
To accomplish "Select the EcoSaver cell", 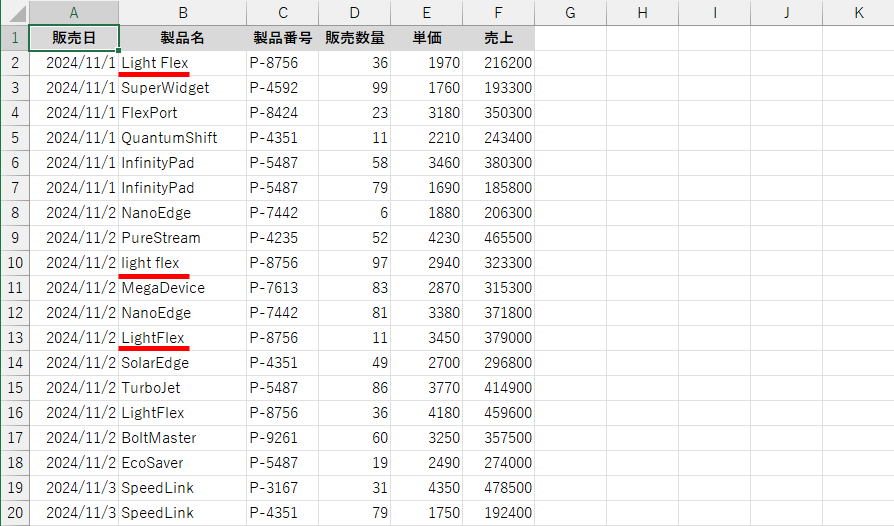I will (182, 463).
